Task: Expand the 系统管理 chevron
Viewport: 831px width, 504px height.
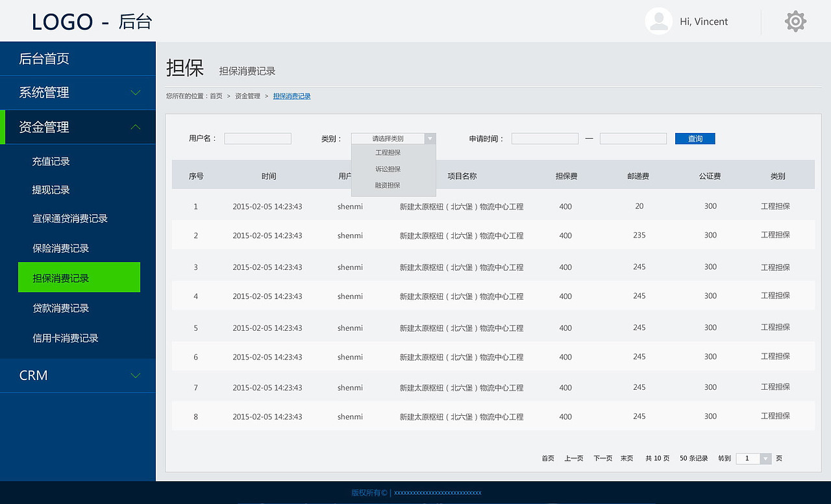Action: click(135, 93)
